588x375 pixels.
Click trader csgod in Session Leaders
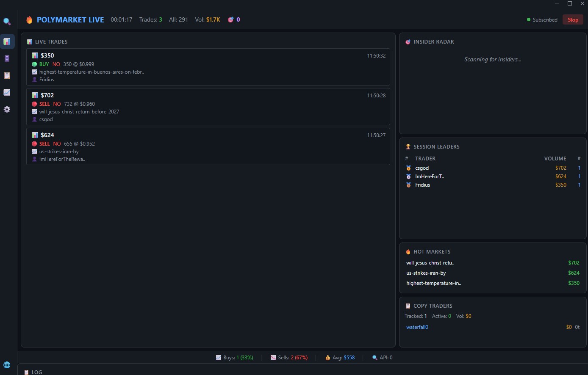[x=422, y=168]
